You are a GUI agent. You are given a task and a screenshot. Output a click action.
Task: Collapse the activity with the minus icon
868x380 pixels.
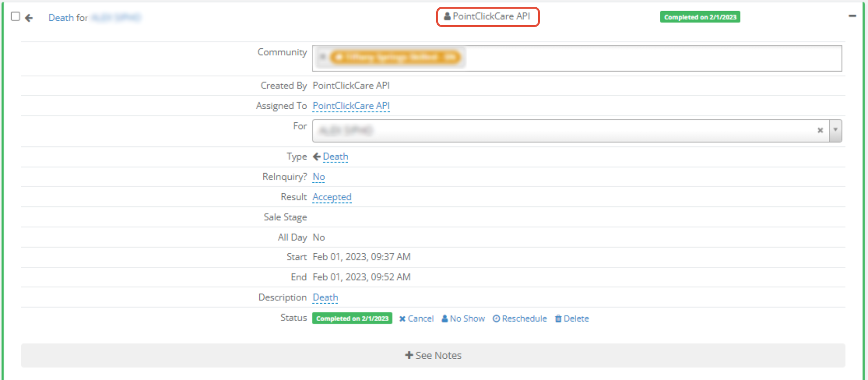coord(853,16)
